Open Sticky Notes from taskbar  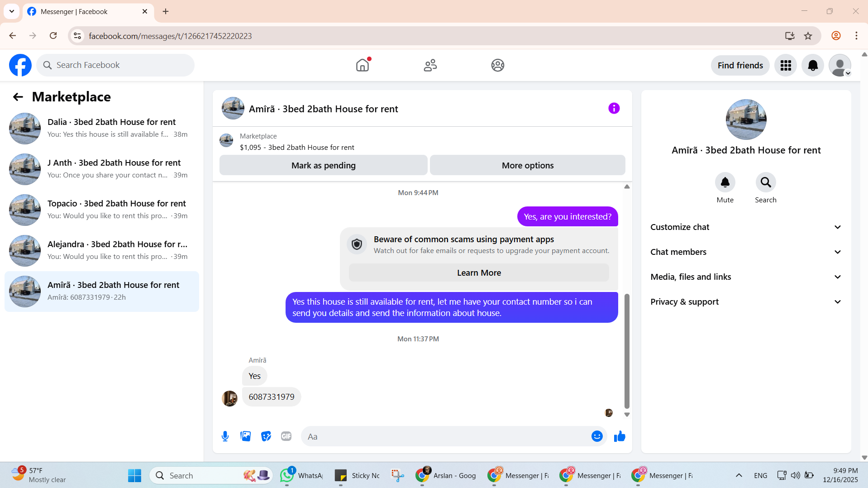357,475
